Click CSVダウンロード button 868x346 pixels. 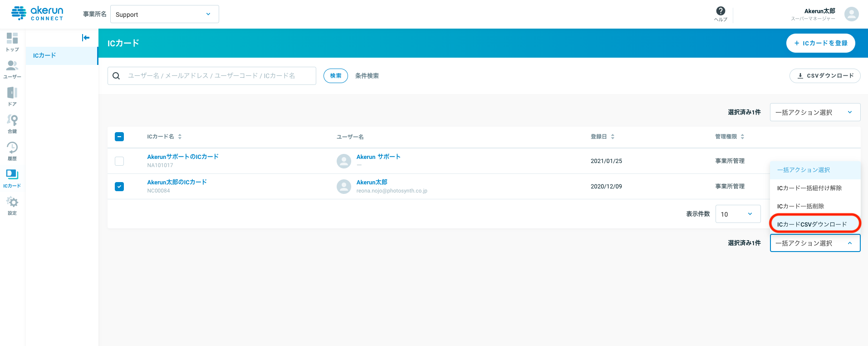(825, 76)
